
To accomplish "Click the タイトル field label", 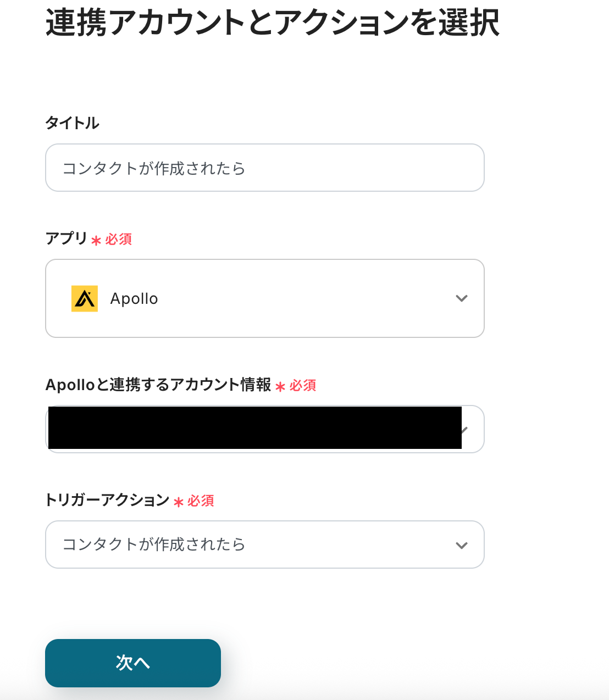I will (x=72, y=123).
